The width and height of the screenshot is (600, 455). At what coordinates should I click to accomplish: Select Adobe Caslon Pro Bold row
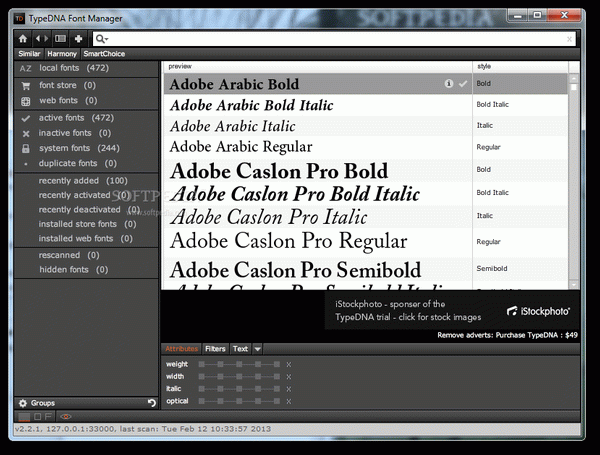[x=366, y=170]
